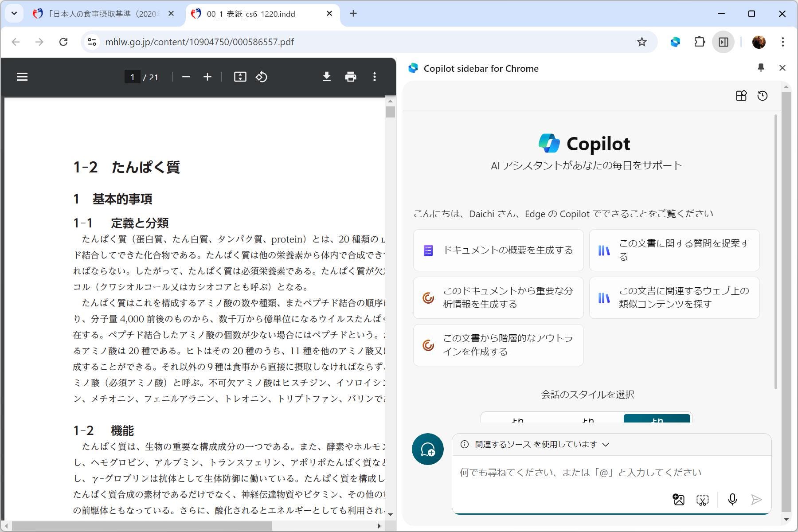Open a new browser tab
Image resolution: width=798 pixels, height=532 pixels.
[353, 14]
